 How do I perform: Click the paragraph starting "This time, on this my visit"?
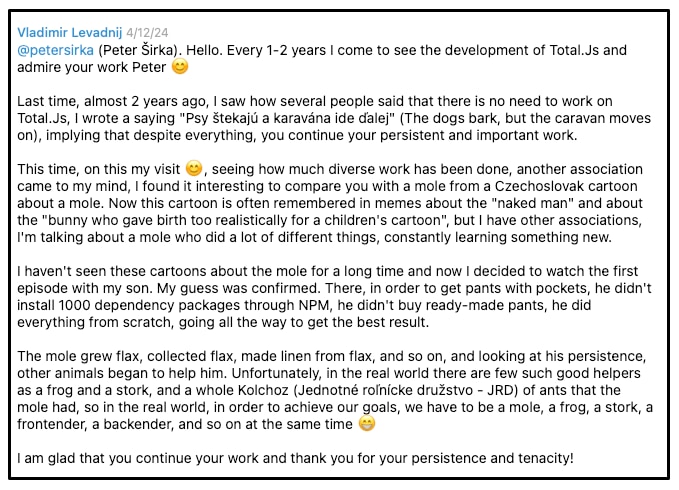point(330,210)
